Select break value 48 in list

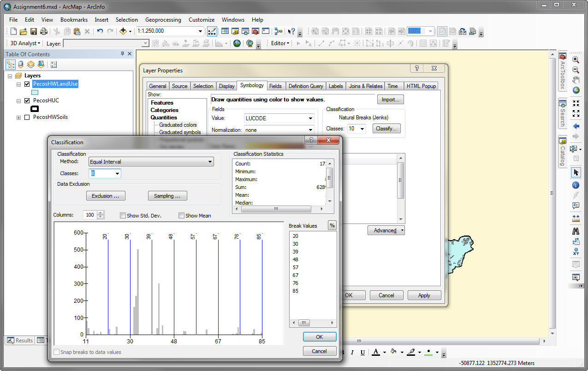coord(296,259)
